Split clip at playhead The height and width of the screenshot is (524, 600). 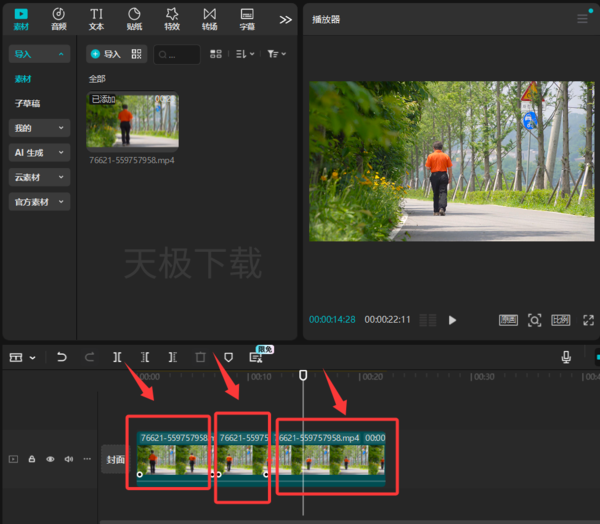[x=117, y=357]
